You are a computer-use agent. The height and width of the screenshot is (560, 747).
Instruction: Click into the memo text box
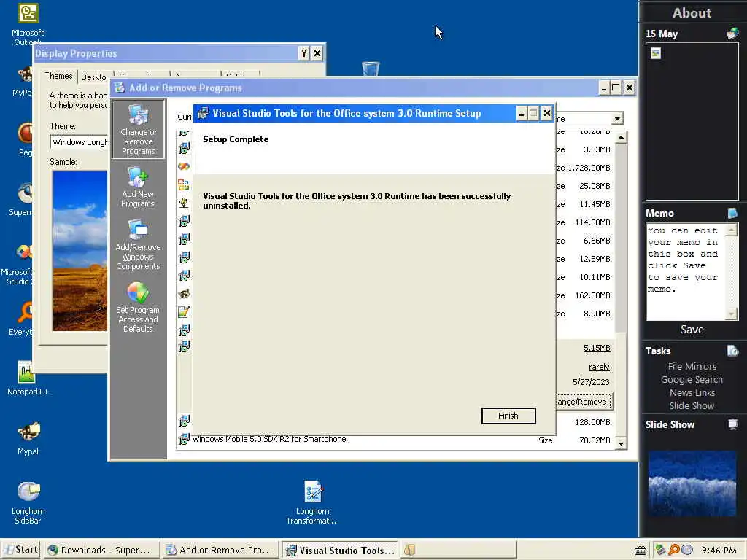(686, 271)
